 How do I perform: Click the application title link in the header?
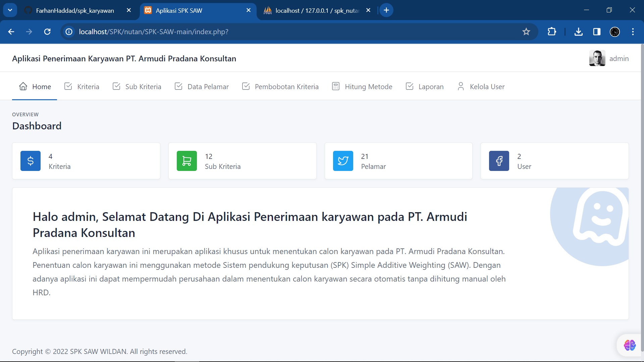tap(124, 59)
